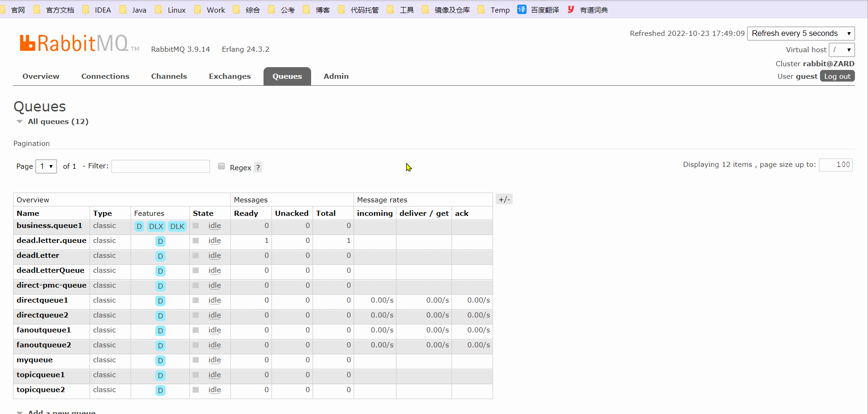Open the fanoutqueue1 queue link
Viewport: 868px width, 414px height.
pyautogui.click(x=44, y=330)
